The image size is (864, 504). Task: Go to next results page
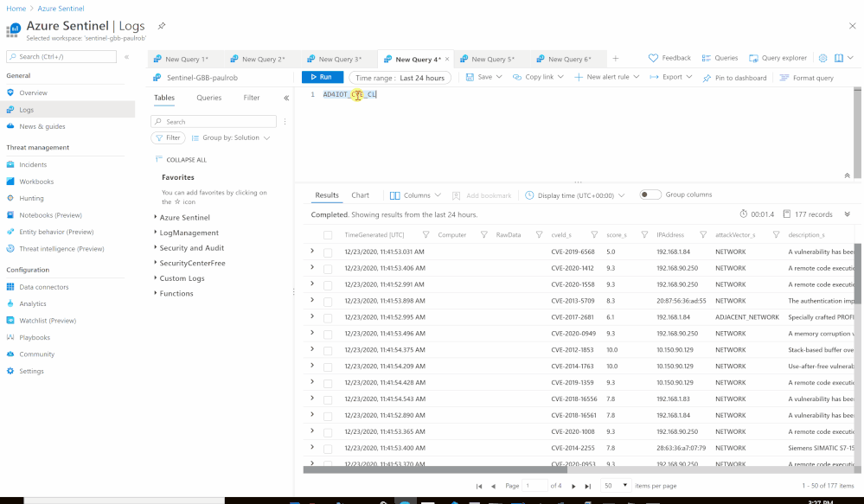click(573, 486)
